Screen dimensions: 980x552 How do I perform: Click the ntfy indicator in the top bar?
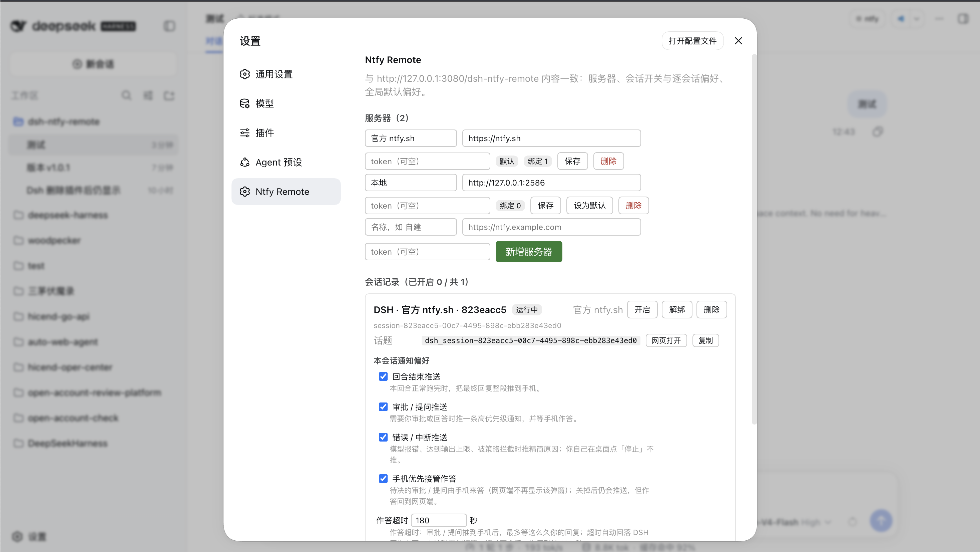867,19
